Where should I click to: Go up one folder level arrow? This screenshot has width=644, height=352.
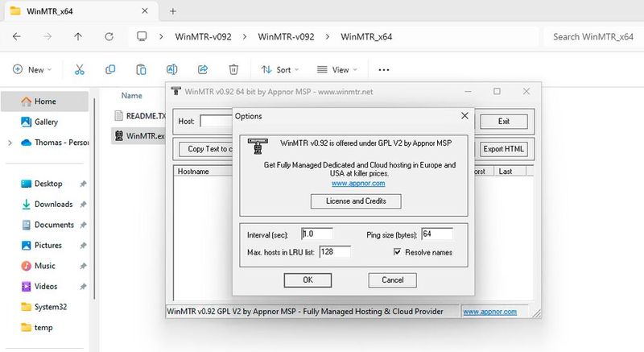(78, 36)
